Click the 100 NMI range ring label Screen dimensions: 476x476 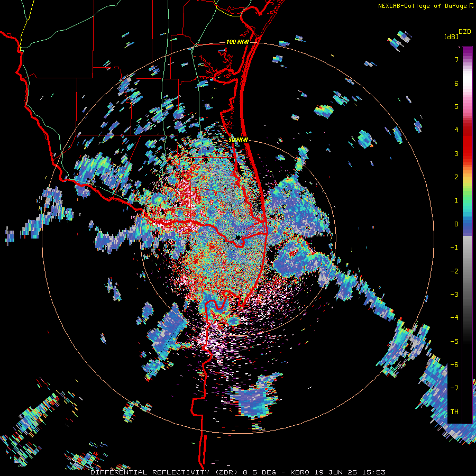(x=237, y=42)
